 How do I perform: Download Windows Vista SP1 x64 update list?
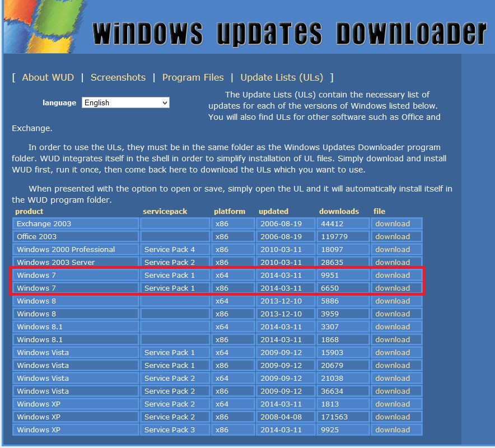[393, 352]
